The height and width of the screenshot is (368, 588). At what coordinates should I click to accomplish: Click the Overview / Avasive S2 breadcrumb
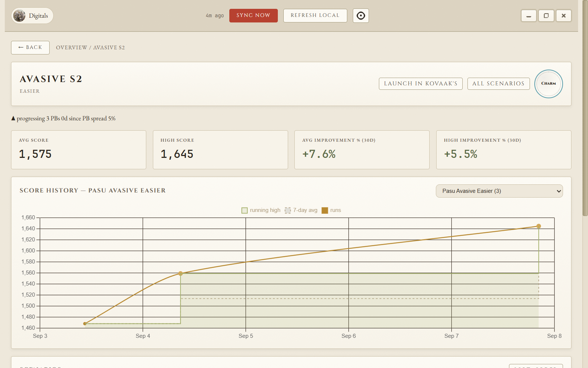[90, 47]
